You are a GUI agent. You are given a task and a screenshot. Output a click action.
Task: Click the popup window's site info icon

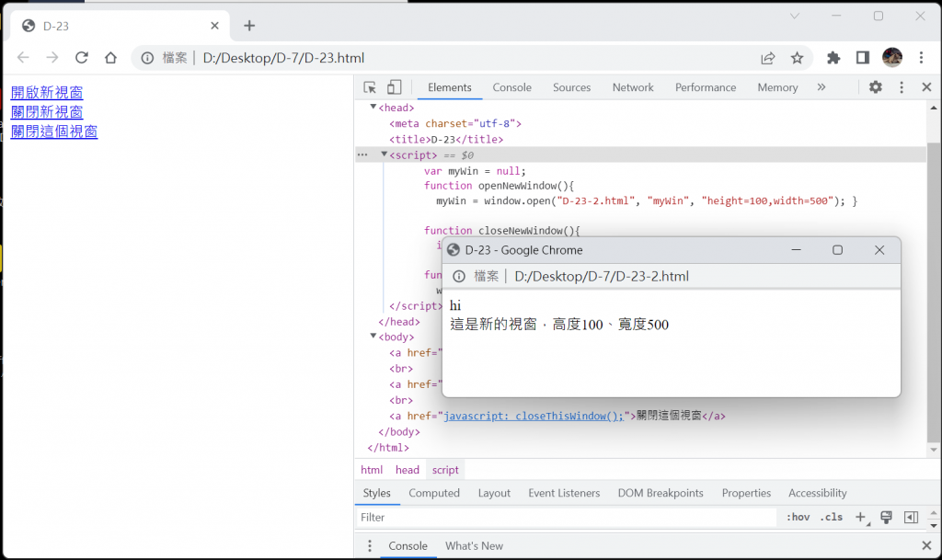[x=459, y=276]
